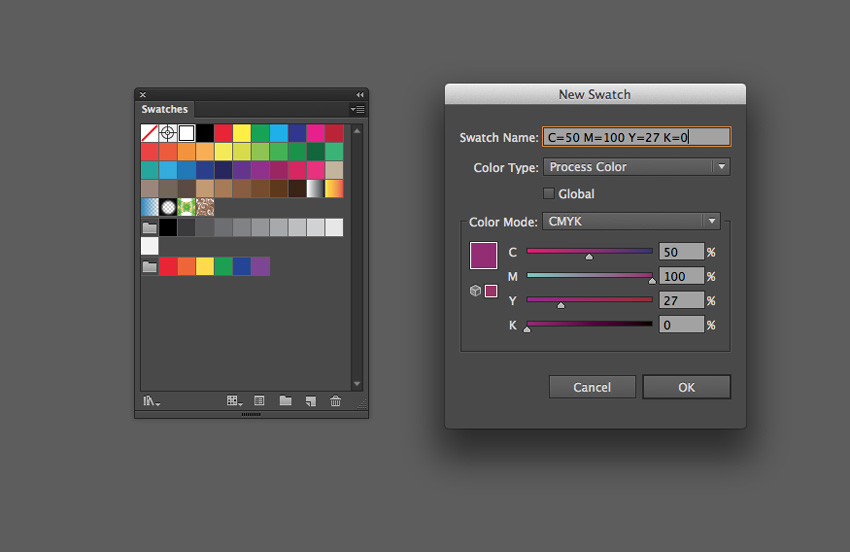
Task: Select the None swatch with red slash
Action: pyautogui.click(x=149, y=133)
